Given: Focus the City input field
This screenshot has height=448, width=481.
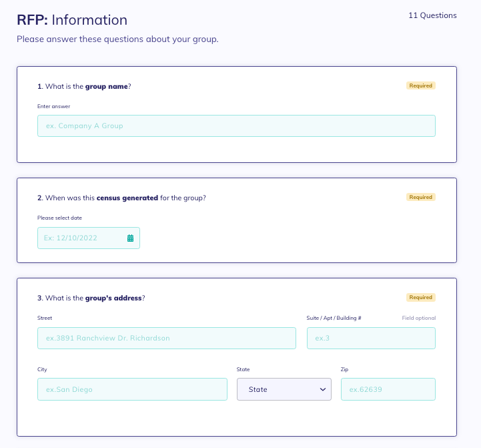Looking at the screenshot, I should pos(132,389).
